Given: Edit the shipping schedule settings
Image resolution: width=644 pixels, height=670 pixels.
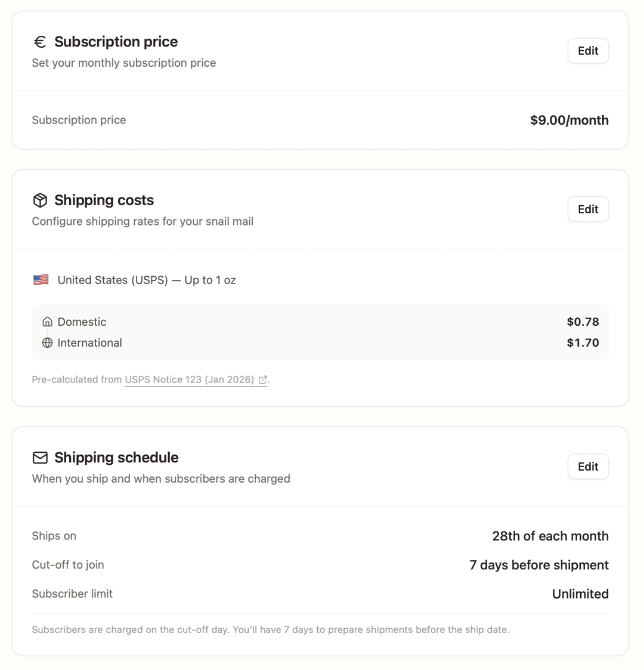Looking at the screenshot, I should click(588, 467).
